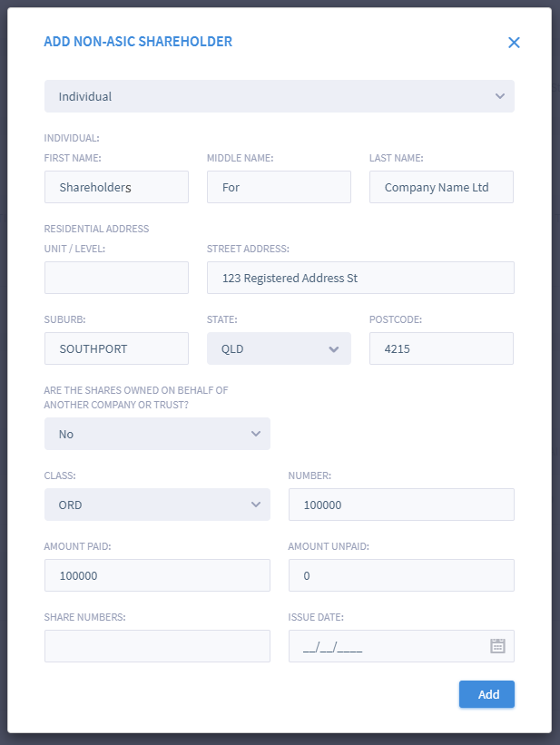560x745 pixels.
Task: Focus the First Name field
Action: [116, 187]
